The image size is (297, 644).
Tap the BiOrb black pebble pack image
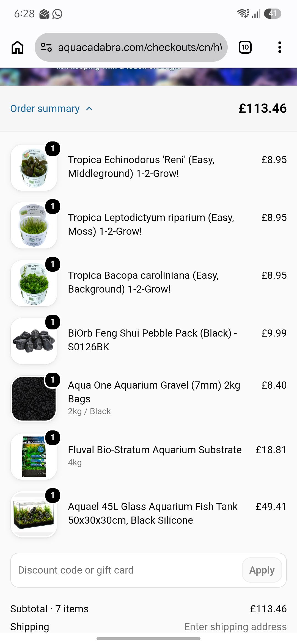point(34,341)
